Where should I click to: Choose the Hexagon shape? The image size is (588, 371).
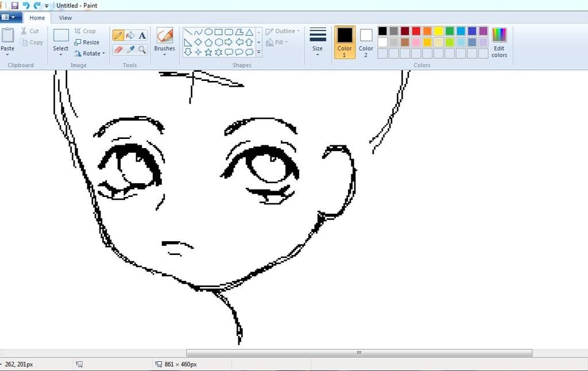click(219, 42)
